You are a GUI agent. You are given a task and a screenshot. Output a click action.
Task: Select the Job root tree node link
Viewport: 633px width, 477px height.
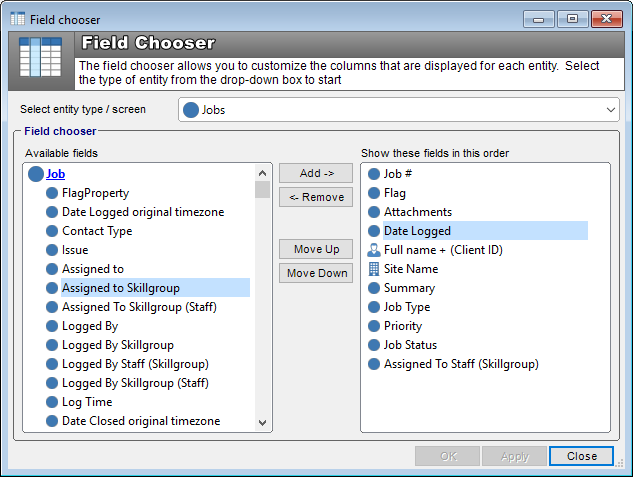click(x=55, y=174)
